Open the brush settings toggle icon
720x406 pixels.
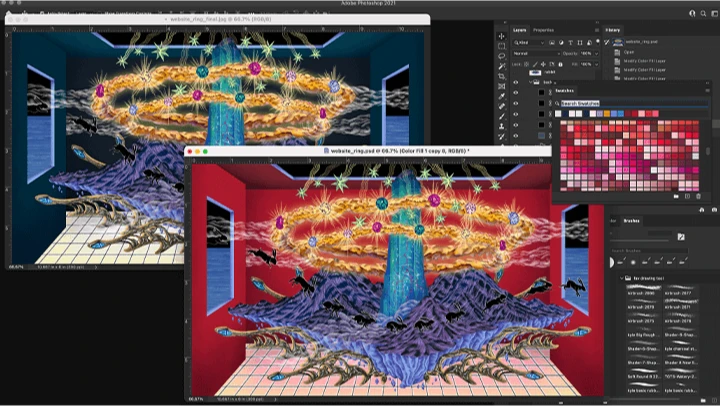click(x=681, y=237)
